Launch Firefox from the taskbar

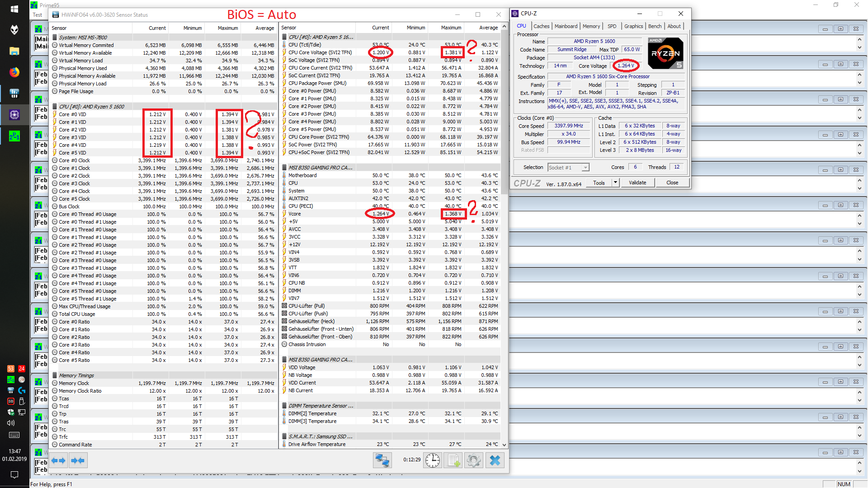(x=14, y=72)
